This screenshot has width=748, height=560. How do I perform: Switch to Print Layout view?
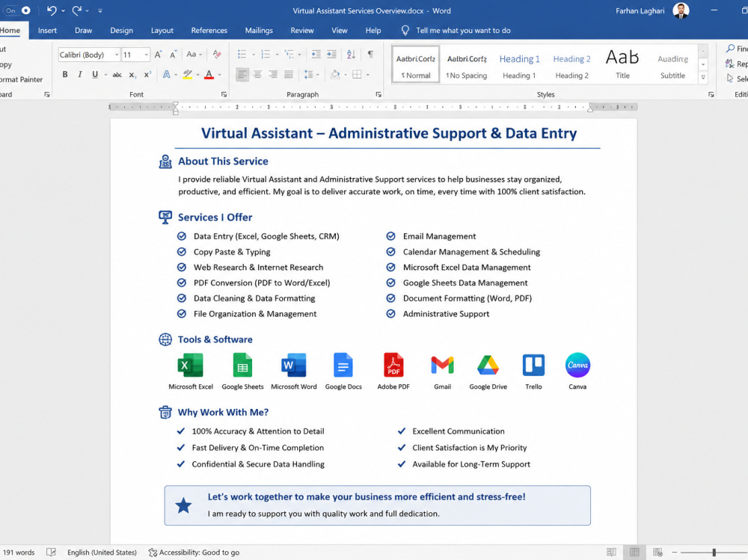634,553
